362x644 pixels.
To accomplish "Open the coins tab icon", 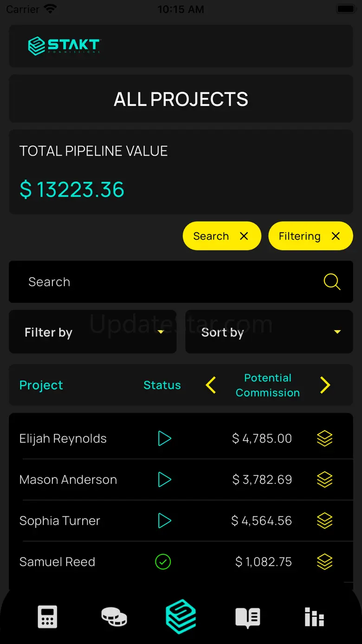I will tap(114, 617).
